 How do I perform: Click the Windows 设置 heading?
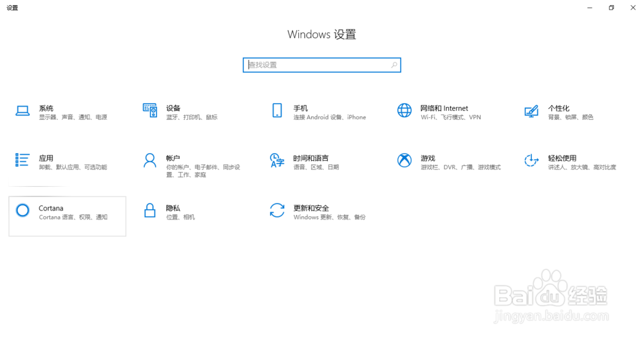(321, 35)
